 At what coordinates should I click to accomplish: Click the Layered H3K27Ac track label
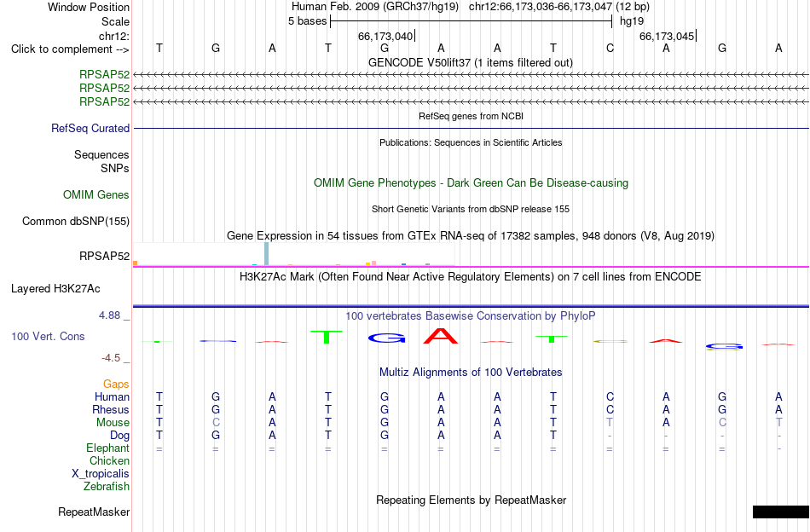55,289
